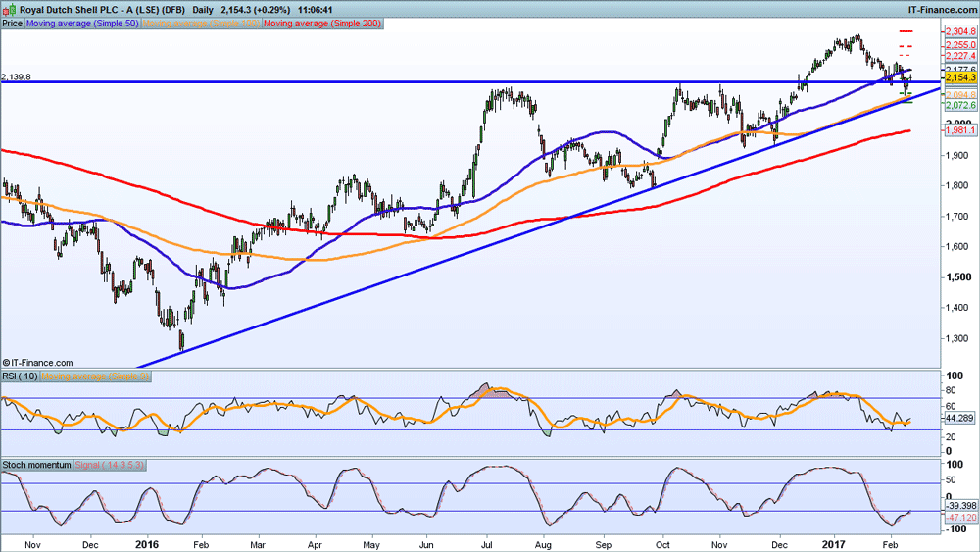Open Moving average (Simple 100) indicator label
Screen dimensions: 980x552
pos(202,22)
